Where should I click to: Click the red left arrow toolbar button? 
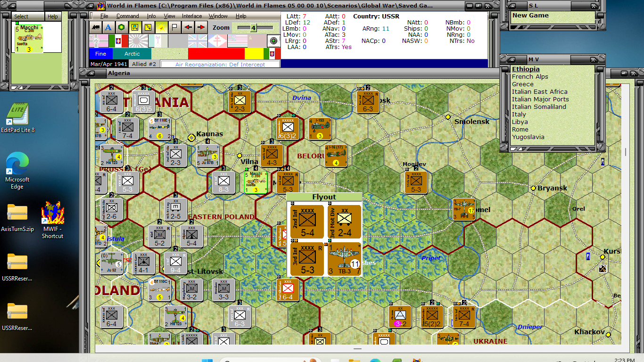(188, 27)
